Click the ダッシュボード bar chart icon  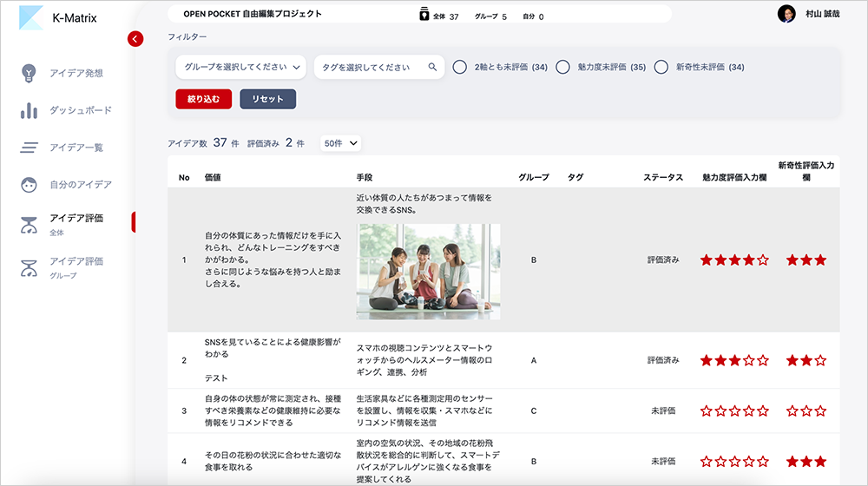pyautogui.click(x=30, y=111)
